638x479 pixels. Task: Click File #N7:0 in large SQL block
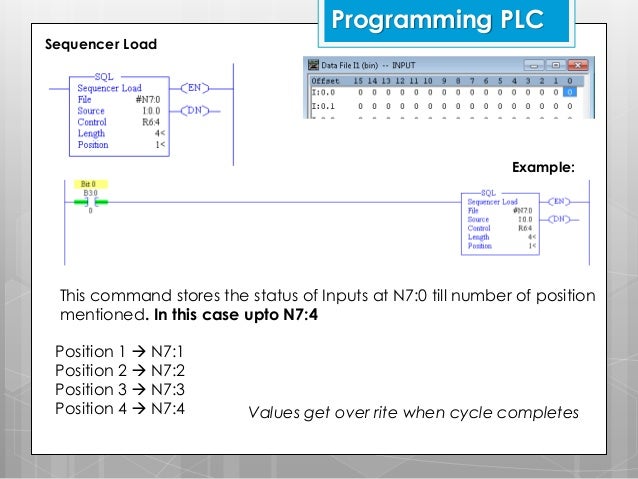click(x=119, y=100)
